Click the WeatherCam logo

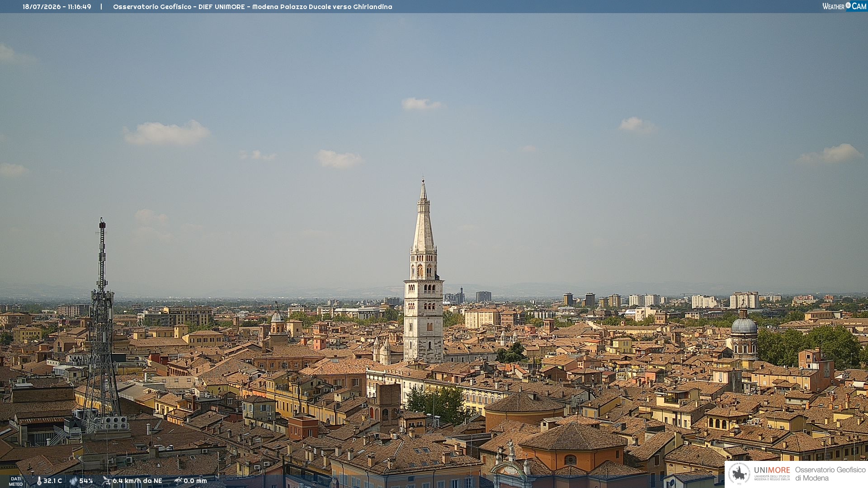click(x=844, y=6)
